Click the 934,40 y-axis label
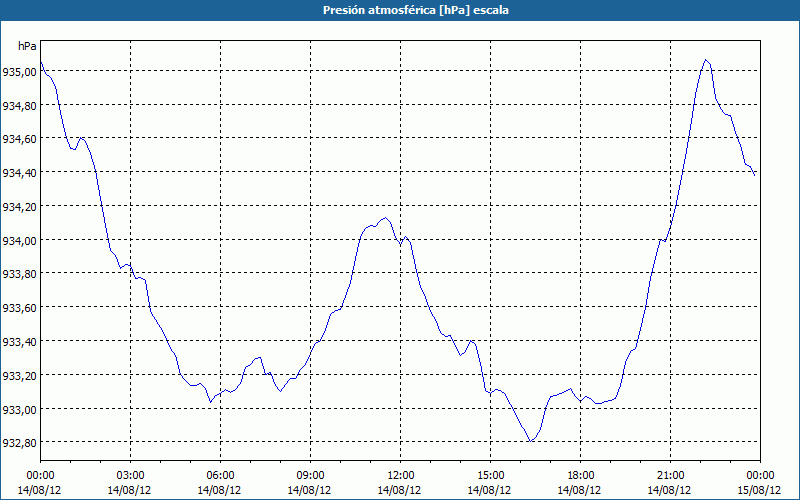Image resolution: width=800 pixels, height=500 pixels. (x=19, y=173)
